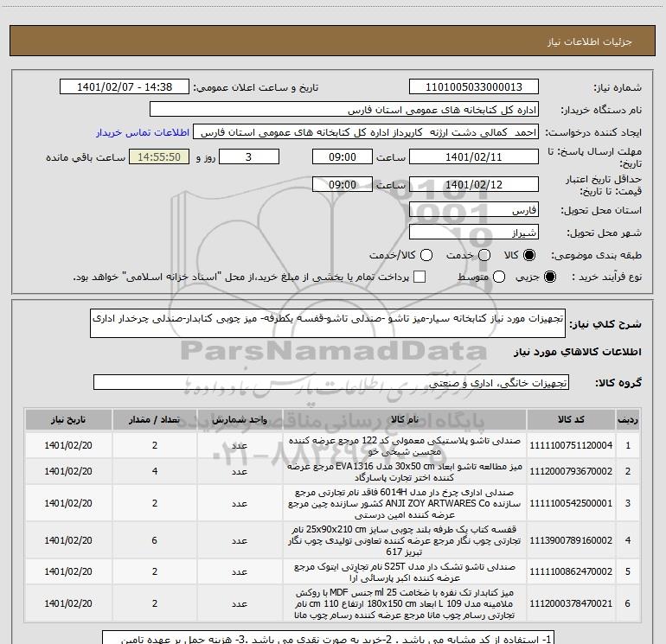Click the buyer organization name field
The height and width of the screenshot is (644, 666).
[x=344, y=110]
